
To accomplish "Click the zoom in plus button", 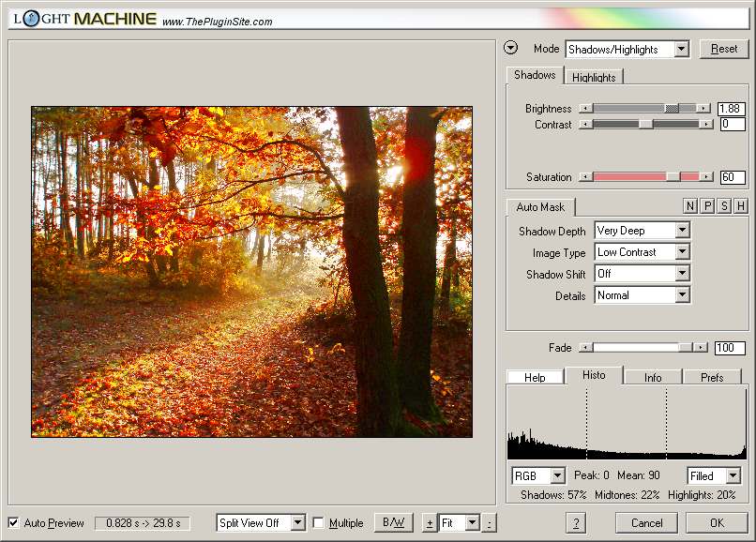I will 430,523.
